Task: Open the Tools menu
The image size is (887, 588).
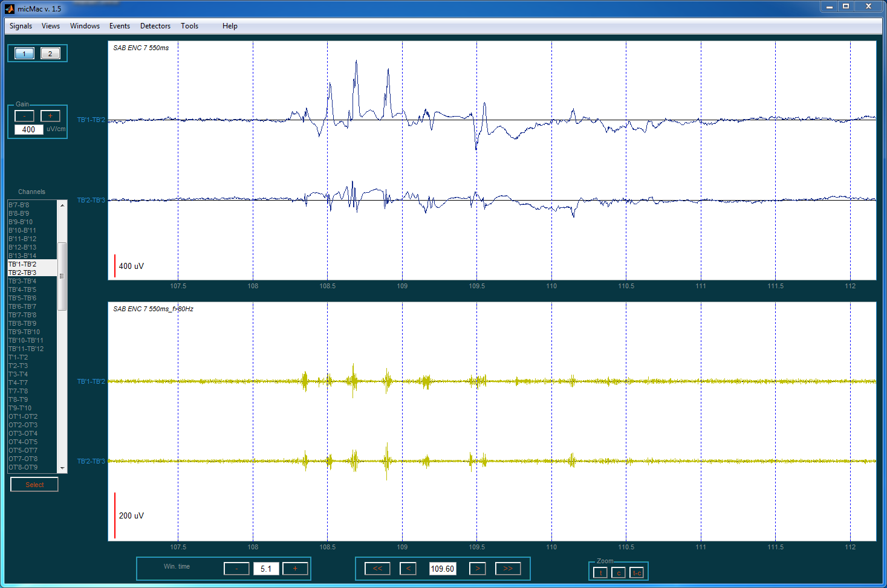Action: tap(189, 26)
